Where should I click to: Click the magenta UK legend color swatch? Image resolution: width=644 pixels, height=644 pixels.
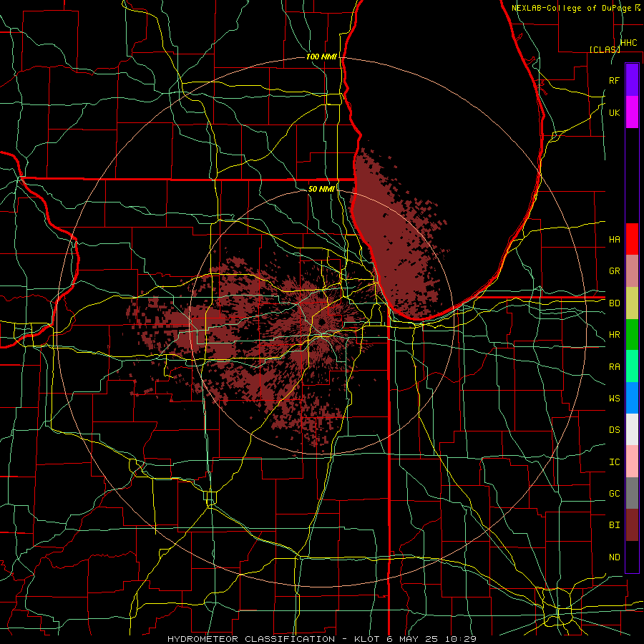pos(632,112)
